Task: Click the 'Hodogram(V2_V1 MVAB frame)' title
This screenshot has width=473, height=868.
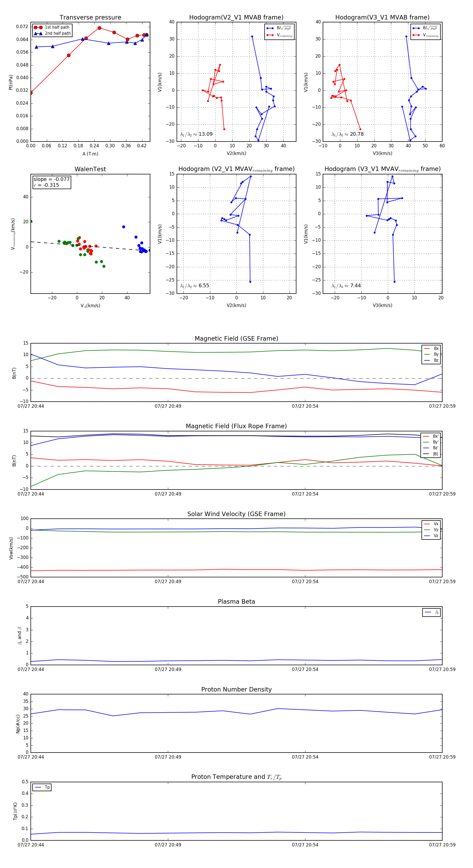Action: pos(236,18)
